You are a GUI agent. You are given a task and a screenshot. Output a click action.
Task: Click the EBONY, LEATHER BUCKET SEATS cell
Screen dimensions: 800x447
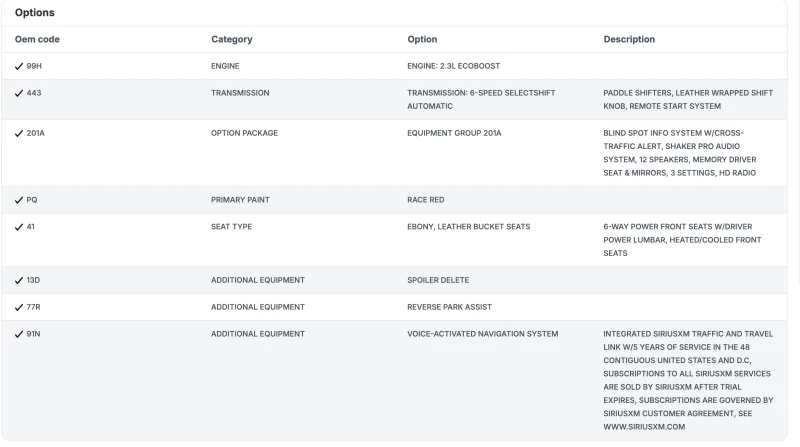469,227
